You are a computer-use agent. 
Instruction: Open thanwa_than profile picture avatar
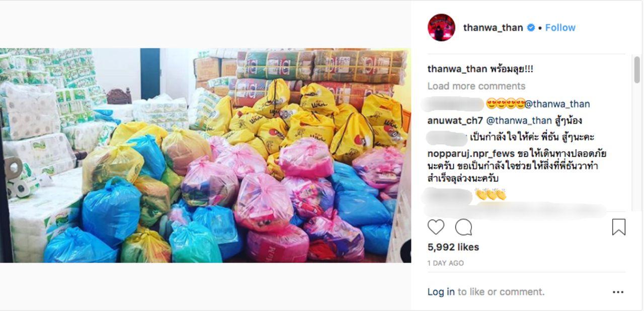coord(441,28)
